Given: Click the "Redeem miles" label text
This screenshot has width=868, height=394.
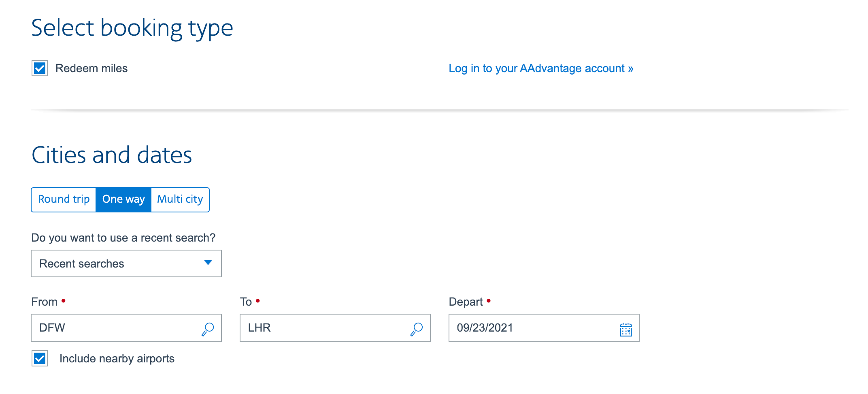Looking at the screenshot, I should tap(91, 69).
